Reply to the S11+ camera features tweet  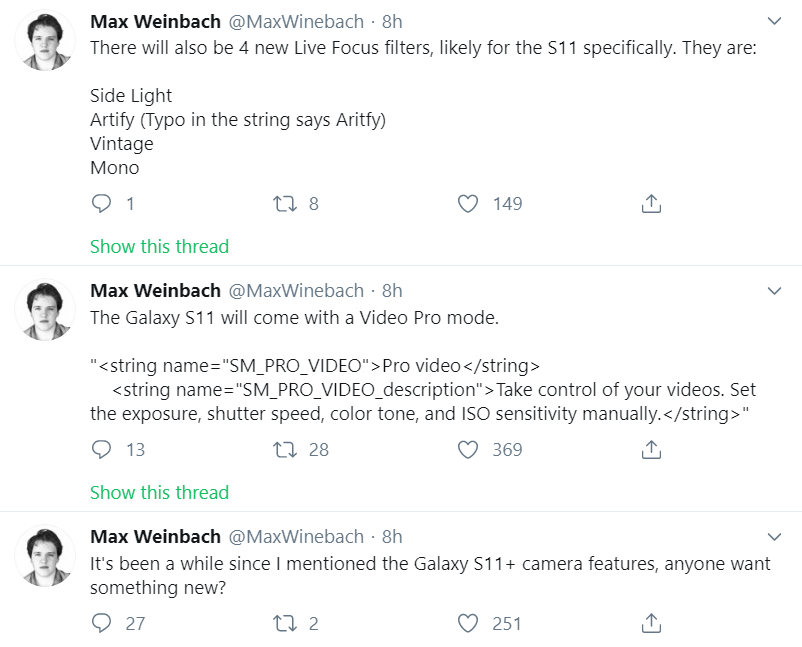point(101,623)
